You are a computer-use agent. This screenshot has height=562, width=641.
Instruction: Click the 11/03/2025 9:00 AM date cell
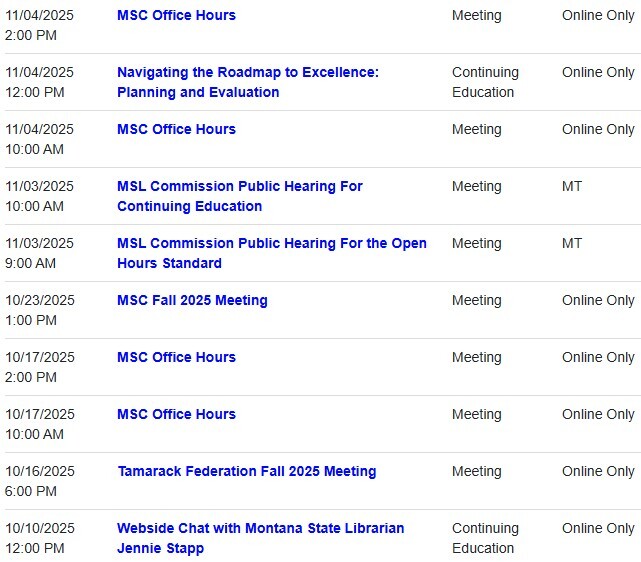coord(40,253)
